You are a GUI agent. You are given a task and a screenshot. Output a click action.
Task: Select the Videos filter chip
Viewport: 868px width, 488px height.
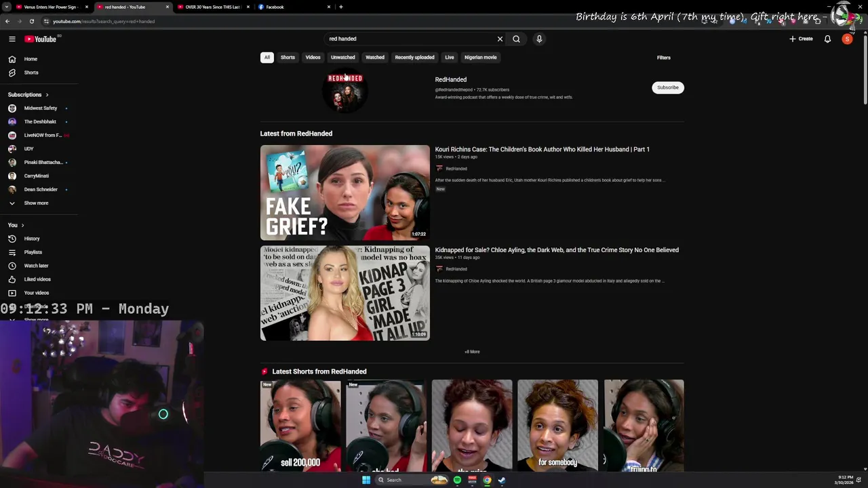point(313,58)
